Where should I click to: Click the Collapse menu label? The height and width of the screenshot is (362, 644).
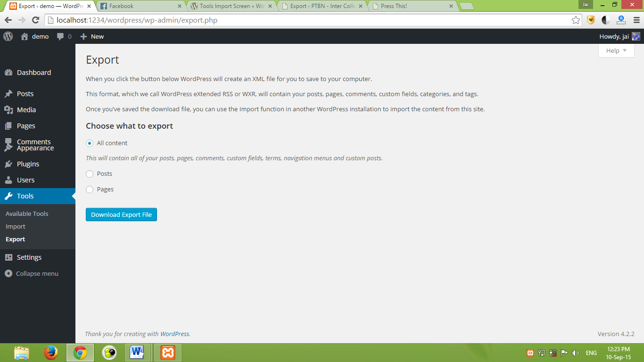[37, 273]
